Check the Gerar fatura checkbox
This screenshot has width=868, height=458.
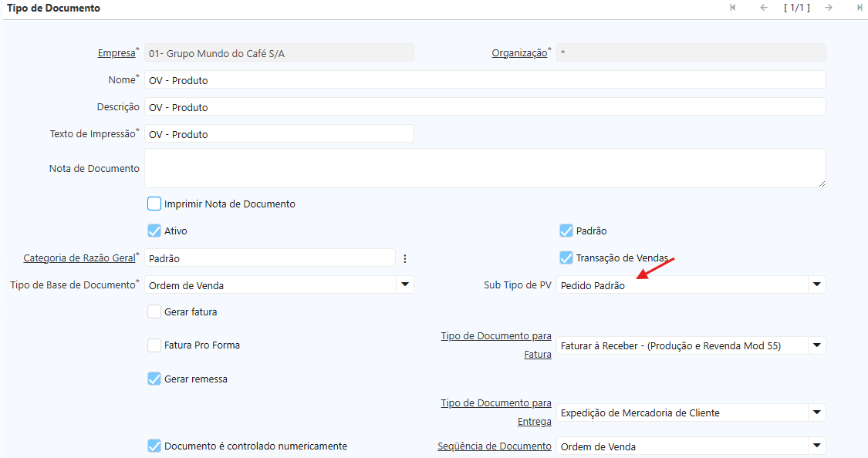(x=154, y=312)
